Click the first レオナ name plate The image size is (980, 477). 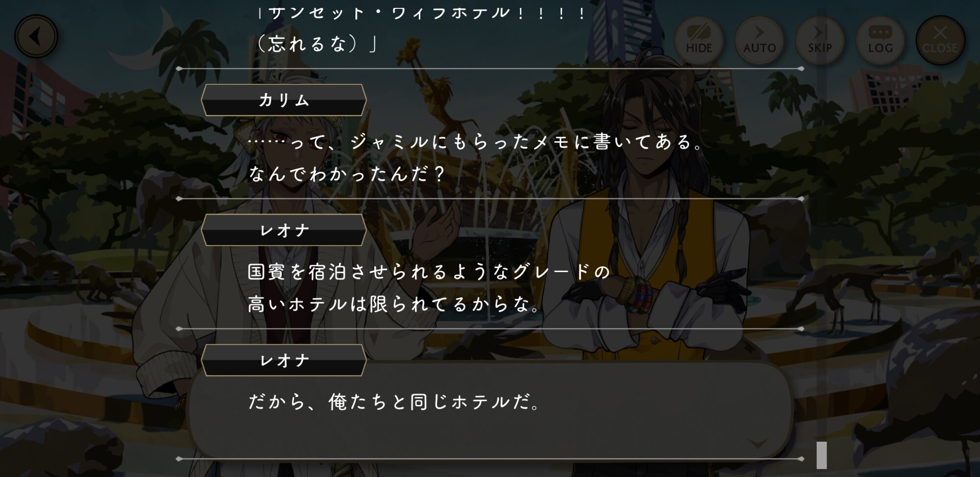(284, 230)
